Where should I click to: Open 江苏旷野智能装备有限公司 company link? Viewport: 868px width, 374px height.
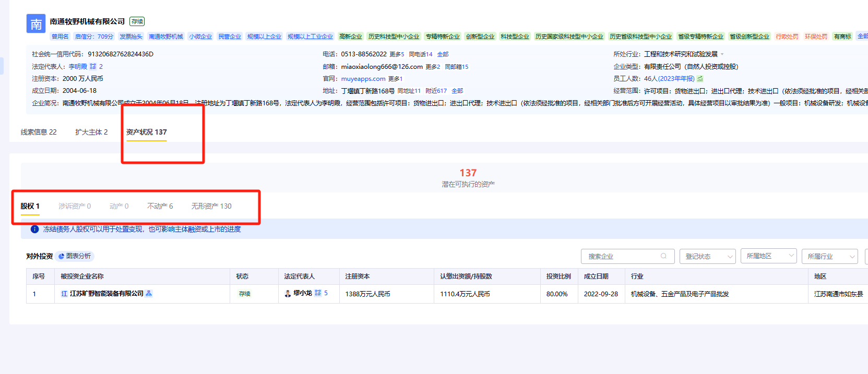pyautogui.click(x=106, y=294)
